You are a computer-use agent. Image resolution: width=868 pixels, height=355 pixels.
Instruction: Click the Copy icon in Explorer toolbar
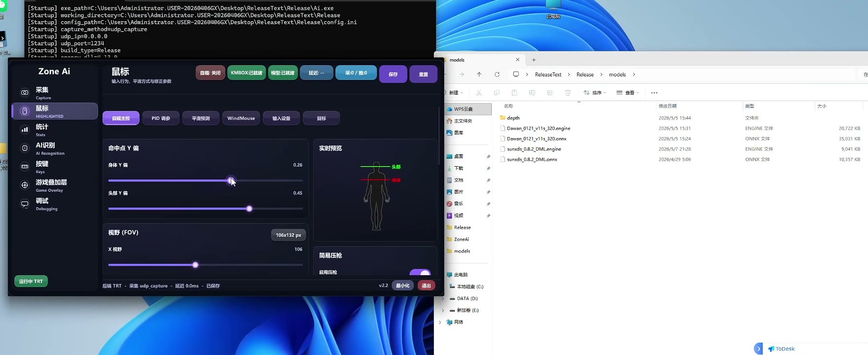coord(497,93)
